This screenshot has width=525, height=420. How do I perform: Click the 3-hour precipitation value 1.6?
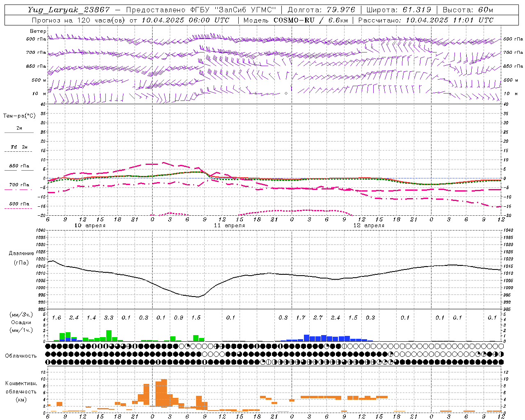57,318
